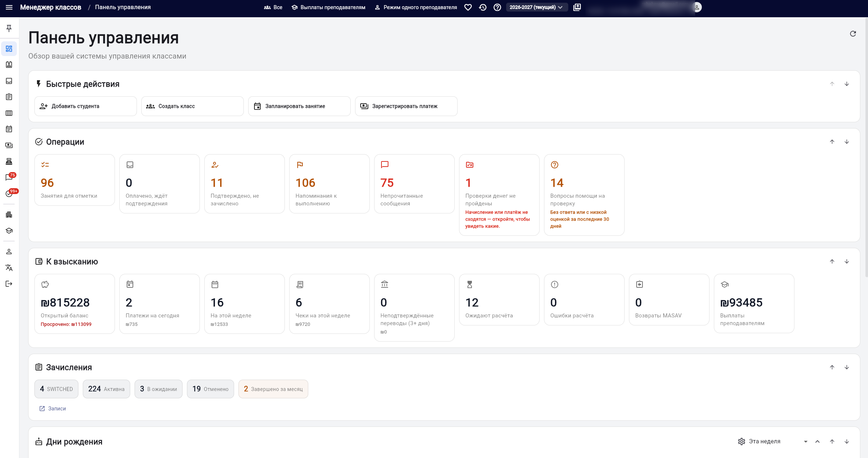Open the hamburger main menu
This screenshot has width=868, height=458.
click(x=9, y=7)
